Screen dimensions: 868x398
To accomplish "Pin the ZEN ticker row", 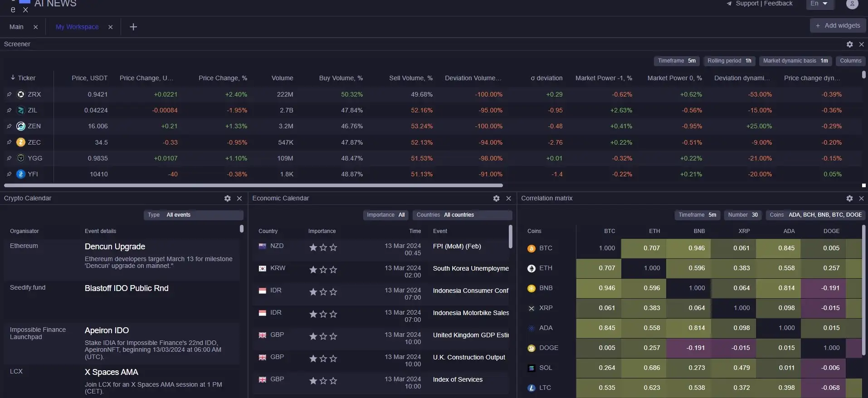I will coord(9,126).
